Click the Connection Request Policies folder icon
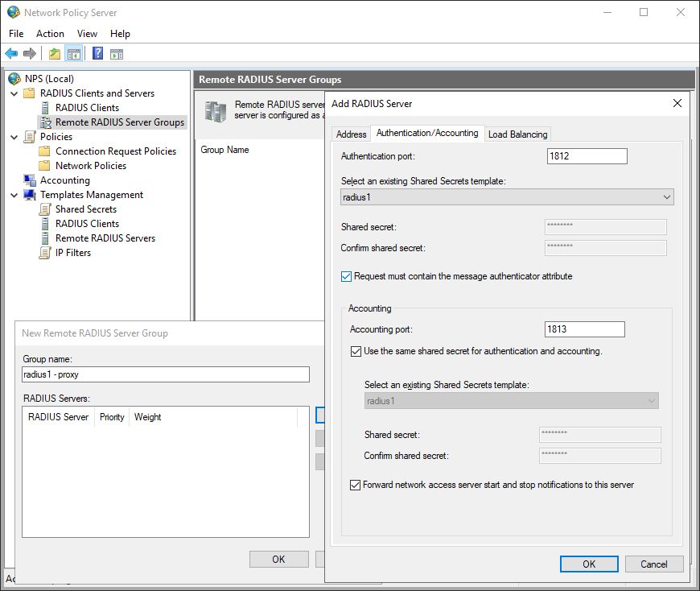700x591 pixels. pyautogui.click(x=44, y=151)
